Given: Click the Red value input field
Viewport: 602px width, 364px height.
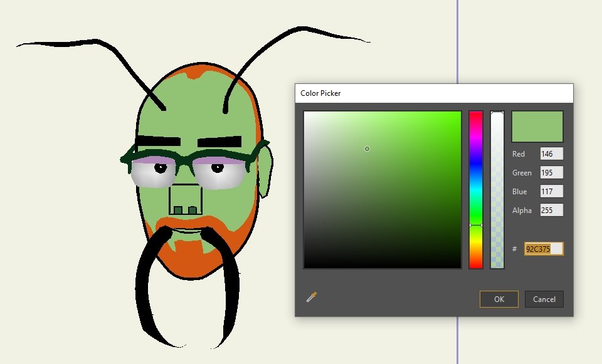Looking at the screenshot, I should pyautogui.click(x=551, y=154).
